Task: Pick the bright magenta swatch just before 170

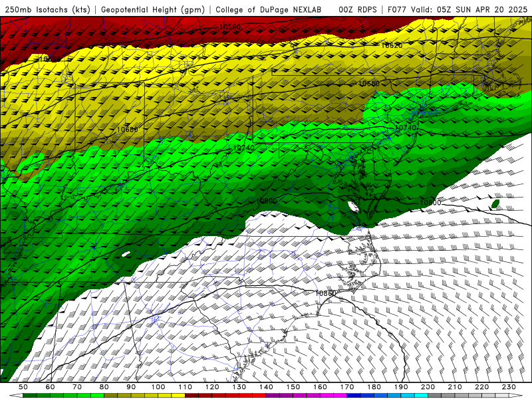Action: (x=340, y=396)
